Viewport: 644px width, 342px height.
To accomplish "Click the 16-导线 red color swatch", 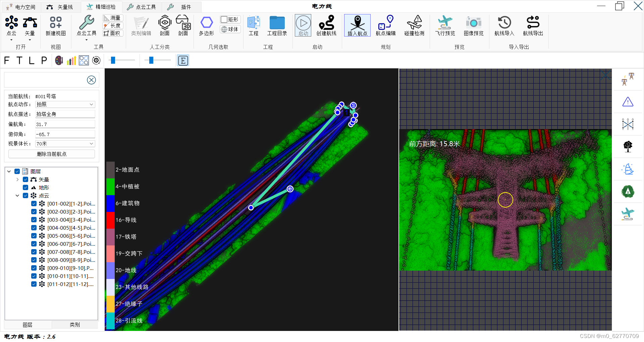I will [110, 220].
